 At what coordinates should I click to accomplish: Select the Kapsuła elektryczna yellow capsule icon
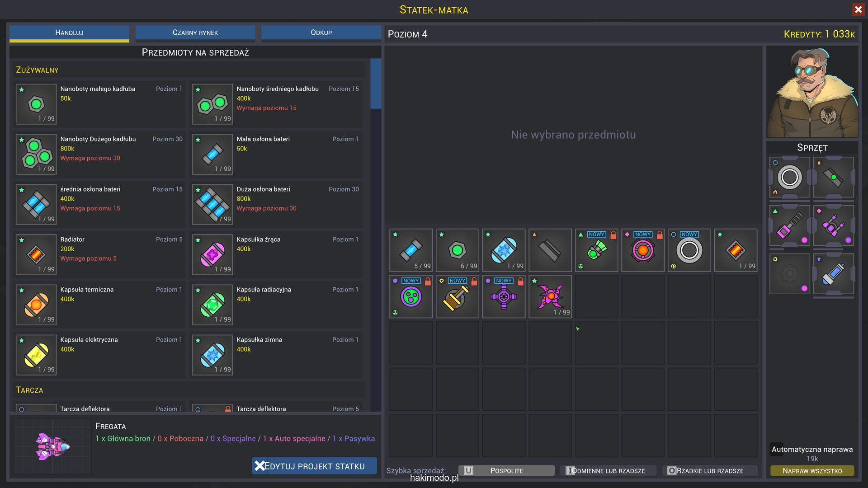point(36,355)
